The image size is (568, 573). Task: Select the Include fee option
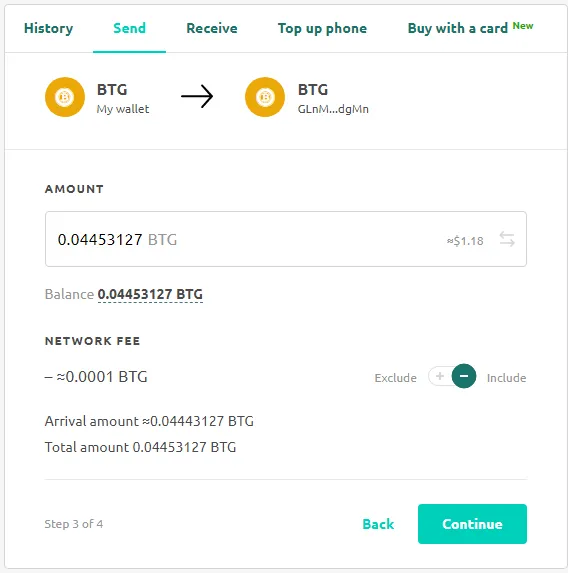tap(507, 378)
